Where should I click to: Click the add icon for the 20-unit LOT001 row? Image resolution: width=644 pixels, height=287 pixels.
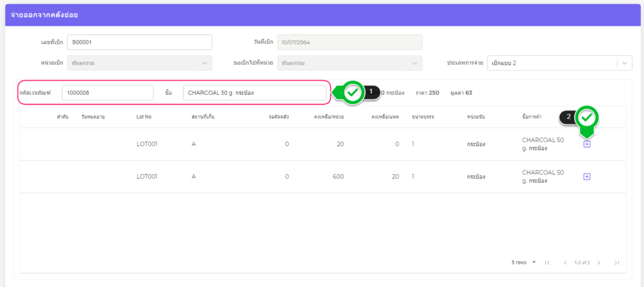click(587, 144)
